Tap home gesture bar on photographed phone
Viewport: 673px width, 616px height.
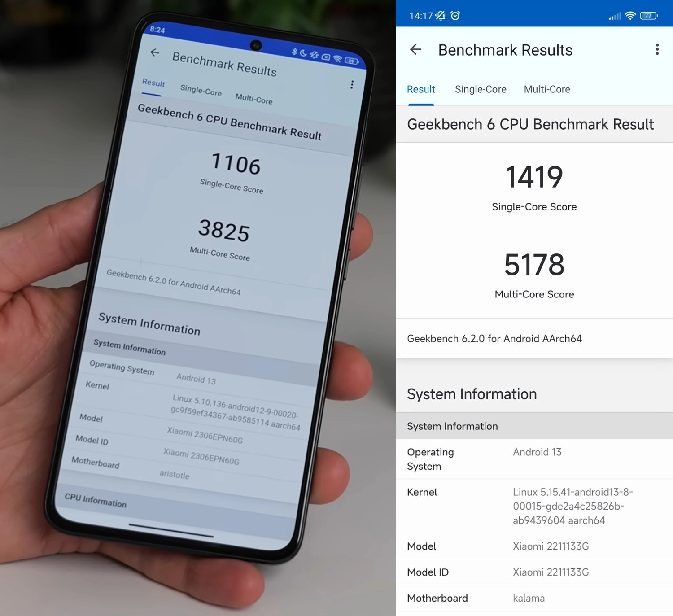pyautogui.click(x=171, y=530)
